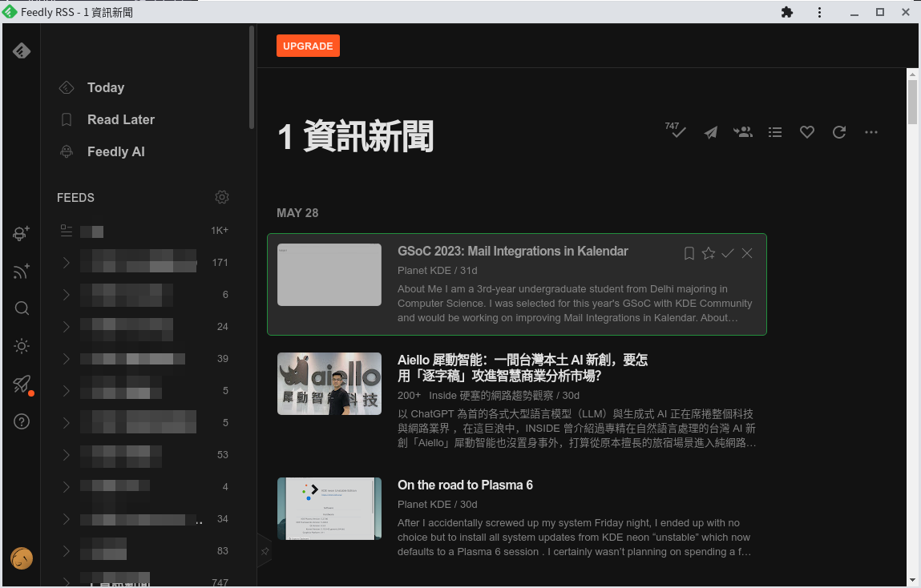Select the All feeds row with 1K+ count
The width and height of the screenshot is (921, 588).
point(144,231)
